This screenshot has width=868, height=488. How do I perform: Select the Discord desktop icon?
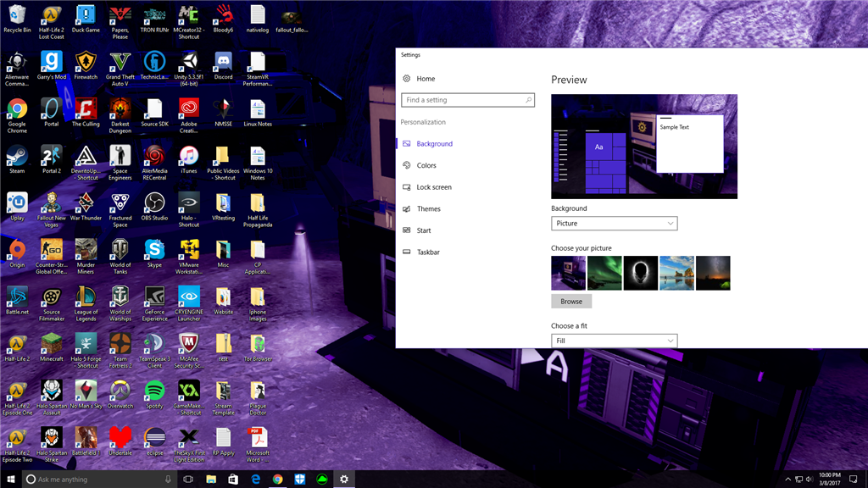[x=223, y=66]
